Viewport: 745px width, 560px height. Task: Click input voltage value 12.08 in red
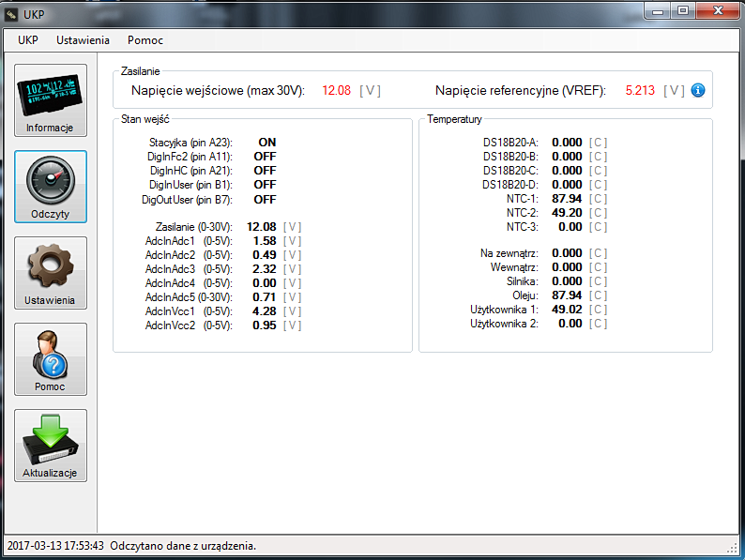point(337,90)
